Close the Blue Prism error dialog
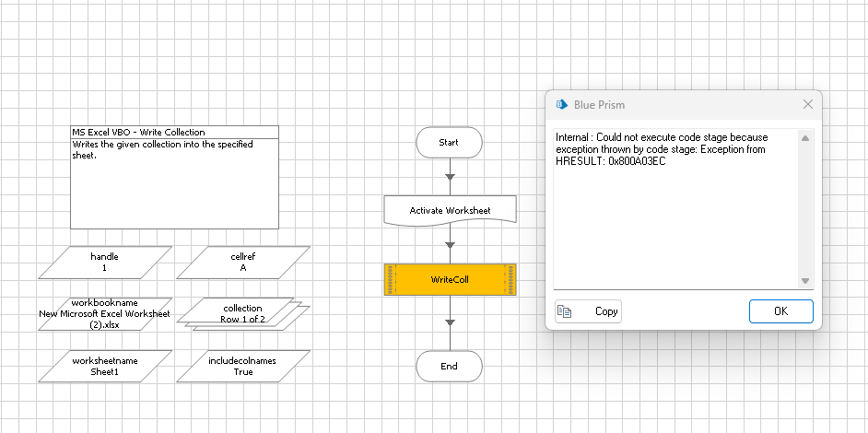The width and height of the screenshot is (868, 433). pos(808,105)
